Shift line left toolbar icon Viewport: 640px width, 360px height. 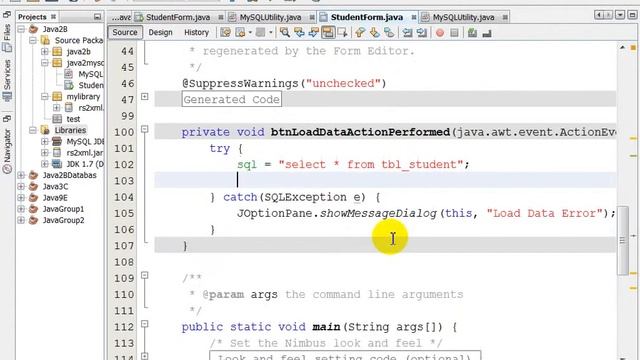point(407,33)
